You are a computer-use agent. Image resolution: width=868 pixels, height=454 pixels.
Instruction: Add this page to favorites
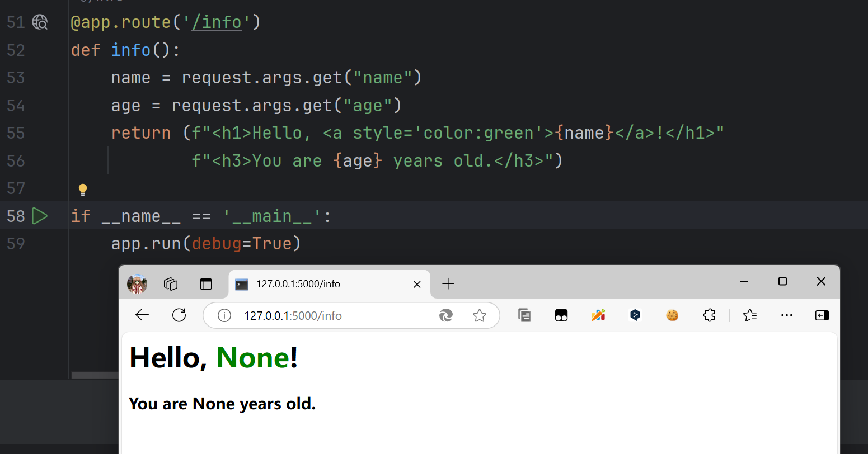[480, 316]
